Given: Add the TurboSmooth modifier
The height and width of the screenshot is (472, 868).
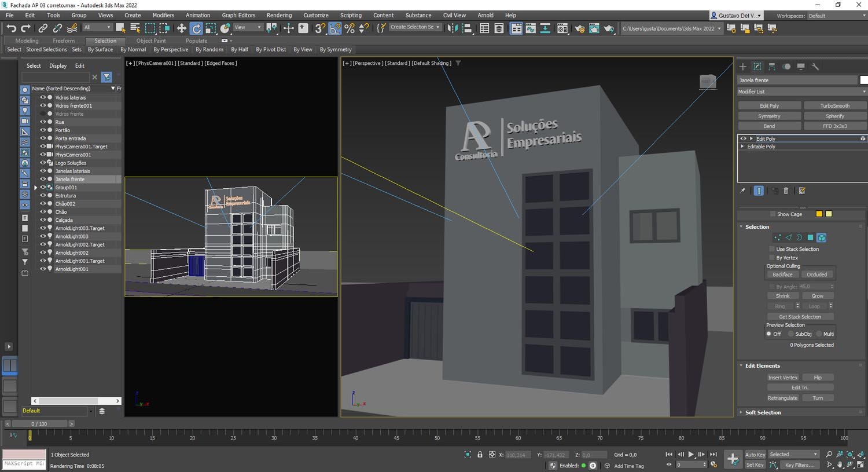Looking at the screenshot, I should coord(834,105).
